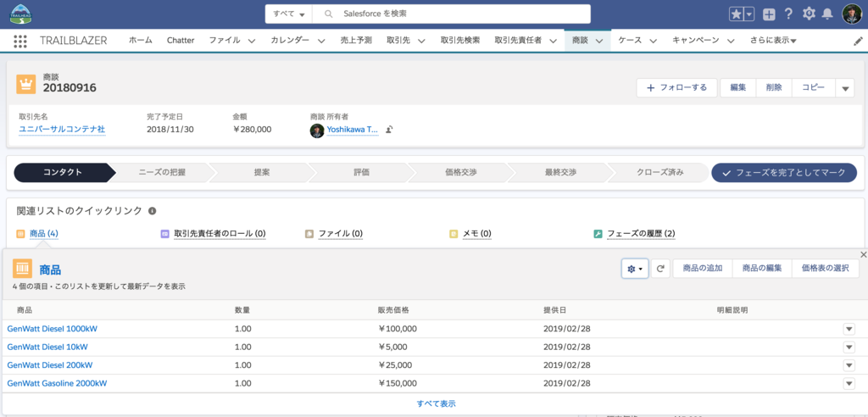Open row actions for GenWatt Diesel 1000kW
868x417 pixels.
[x=849, y=329]
